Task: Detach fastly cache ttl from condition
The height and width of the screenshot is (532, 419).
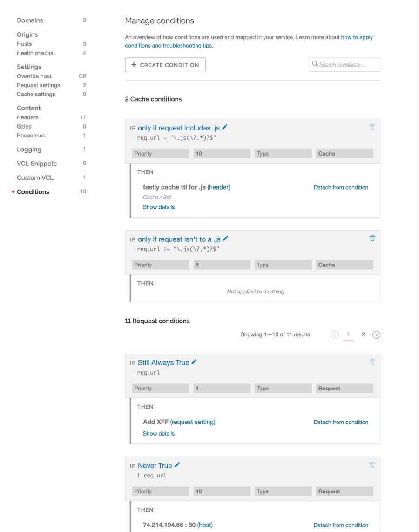Action: [x=341, y=187]
